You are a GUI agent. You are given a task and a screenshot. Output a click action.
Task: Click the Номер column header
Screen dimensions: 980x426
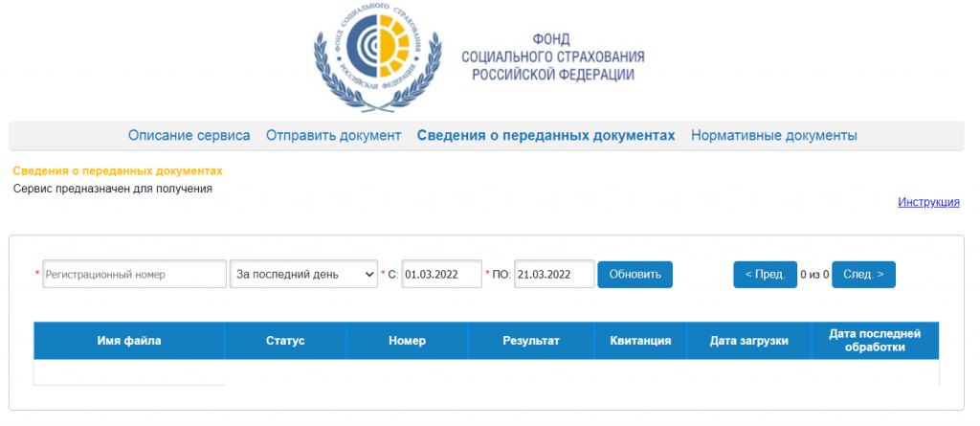pyautogui.click(x=407, y=341)
